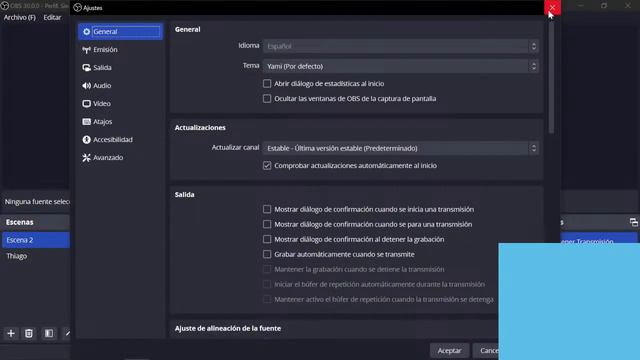Image resolution: width=640 pixels, height=360 pixels.
Task: Click the Accesibilidad icon in sidebar
Action: point(87,140)
